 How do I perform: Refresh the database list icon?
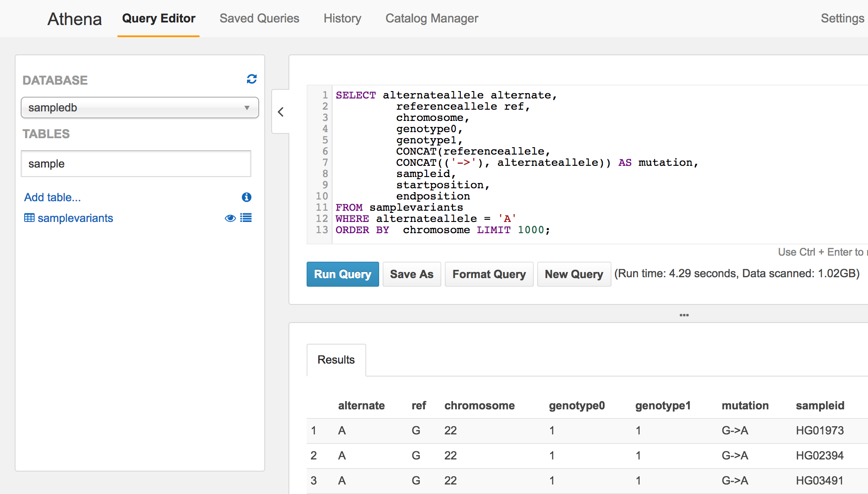[252, 79]
